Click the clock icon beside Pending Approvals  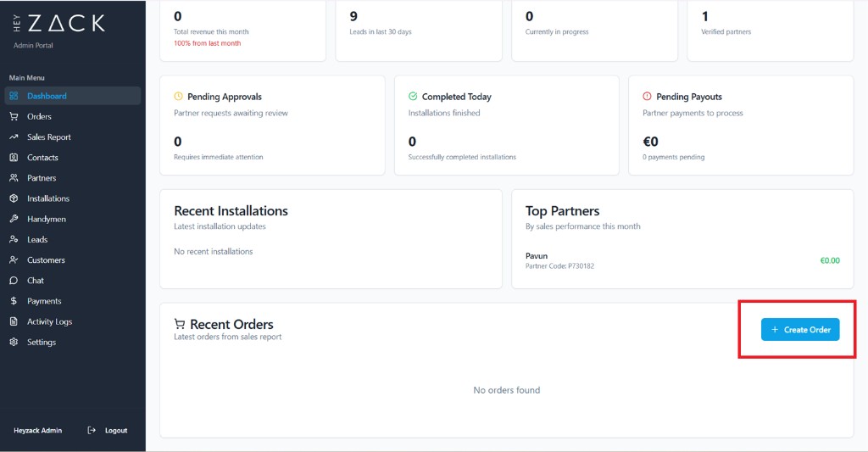pyautogui.click(x=178, y=96)
